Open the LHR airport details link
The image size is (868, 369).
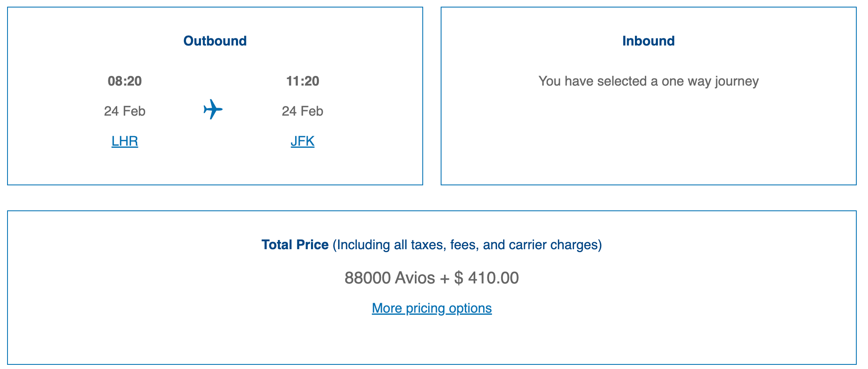(124, 141)
